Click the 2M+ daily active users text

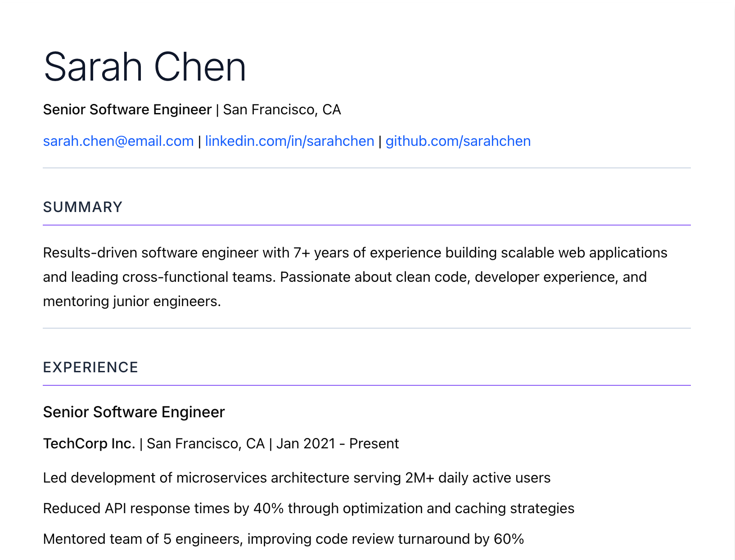point(478,478)
